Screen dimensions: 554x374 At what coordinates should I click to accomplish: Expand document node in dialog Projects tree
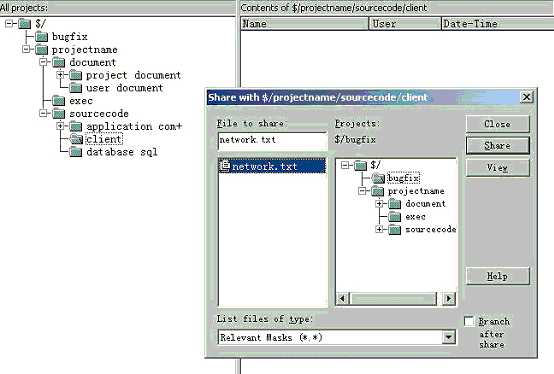[x=379, y=203]
